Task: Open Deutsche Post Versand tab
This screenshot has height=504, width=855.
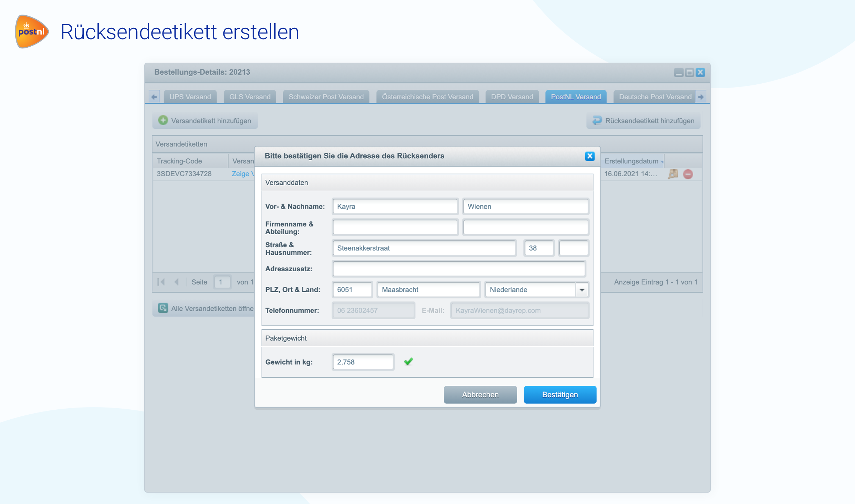Action: coord(655,97)
